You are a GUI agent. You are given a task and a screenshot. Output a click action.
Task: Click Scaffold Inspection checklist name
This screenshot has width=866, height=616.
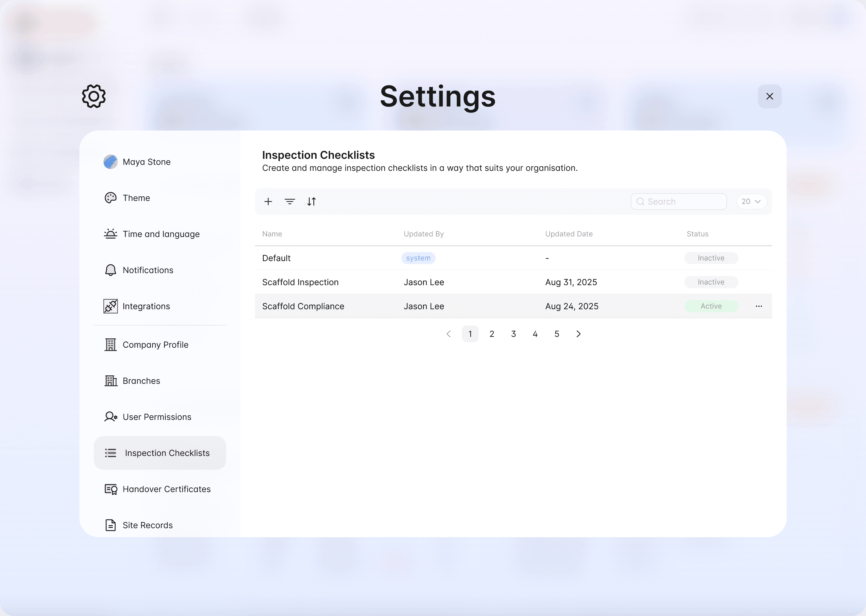pos(300,282)
